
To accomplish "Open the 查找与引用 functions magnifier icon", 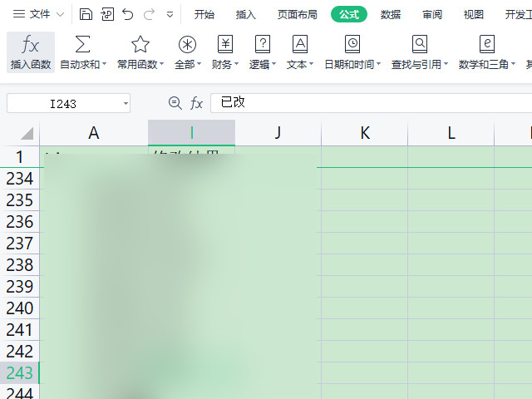I will [420, 44].
